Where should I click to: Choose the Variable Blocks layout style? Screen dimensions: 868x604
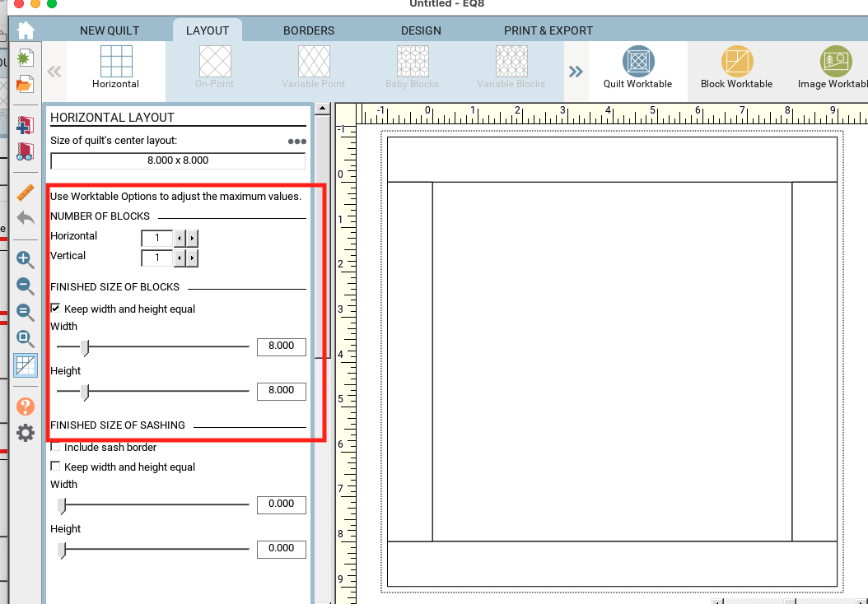point(511,67)
